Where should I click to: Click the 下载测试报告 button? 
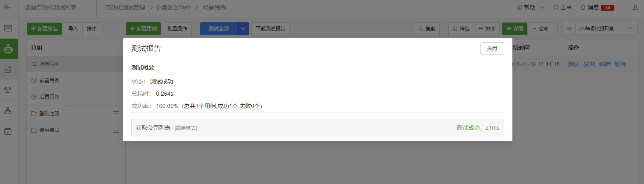271,29
